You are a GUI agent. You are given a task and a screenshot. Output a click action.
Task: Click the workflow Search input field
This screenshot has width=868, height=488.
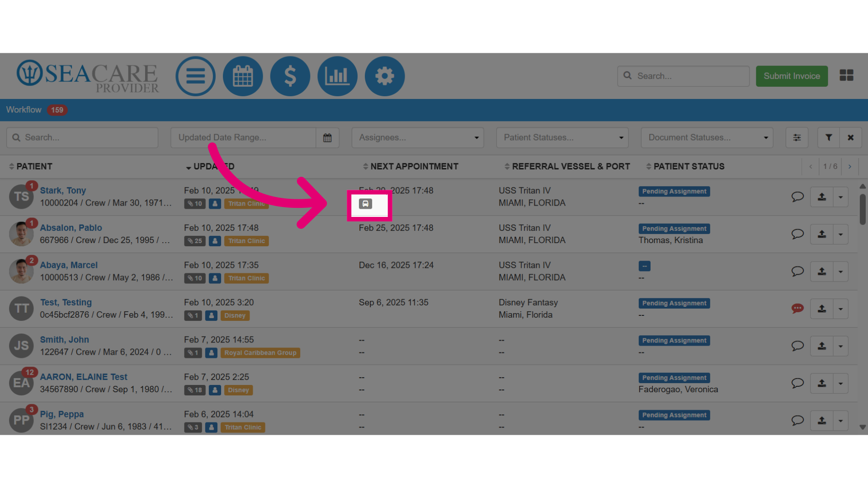pyautogui.click(x=82, y=137)
